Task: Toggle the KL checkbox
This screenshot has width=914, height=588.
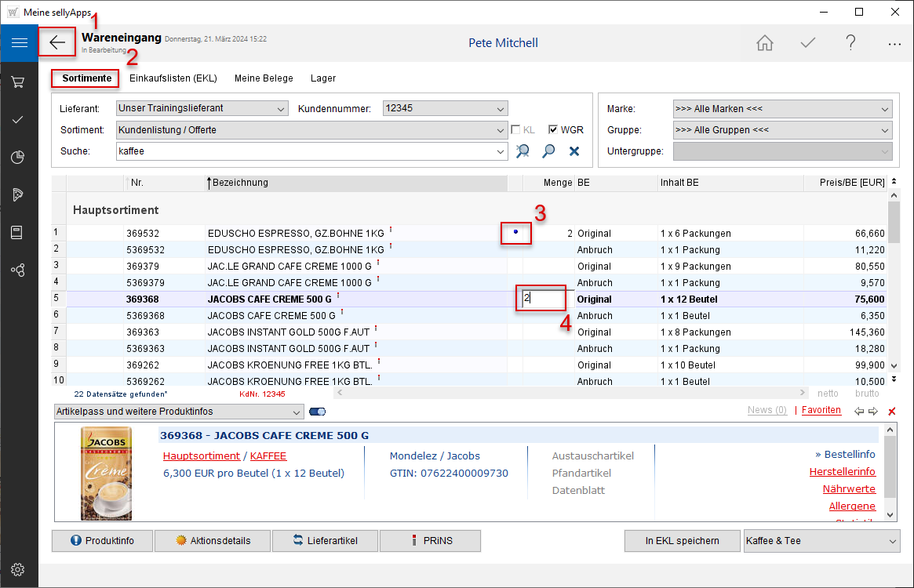Action: (515, 130)
